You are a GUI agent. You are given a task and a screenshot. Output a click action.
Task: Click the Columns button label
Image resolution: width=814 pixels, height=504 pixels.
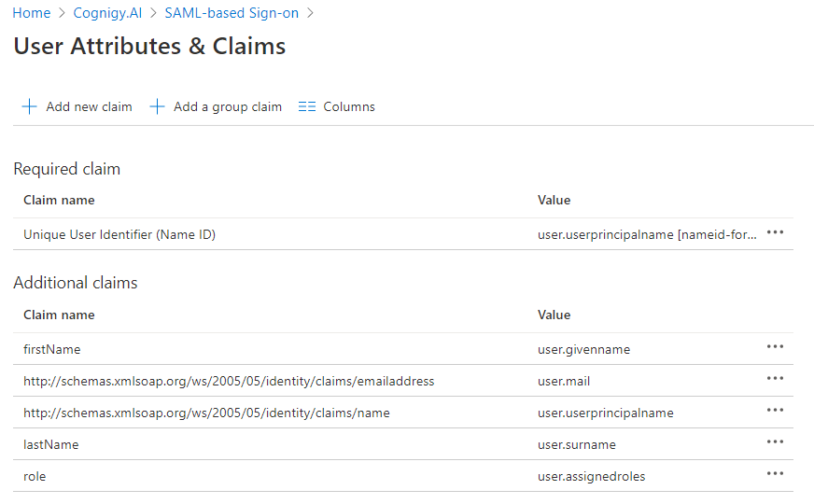pyautogui.click(x=349, y=107)
